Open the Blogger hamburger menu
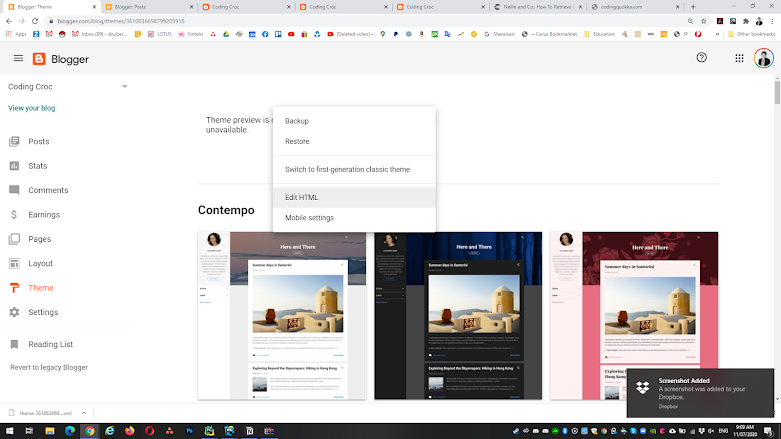The width and height of the screenshot is (781, 439). pos(18,58)
